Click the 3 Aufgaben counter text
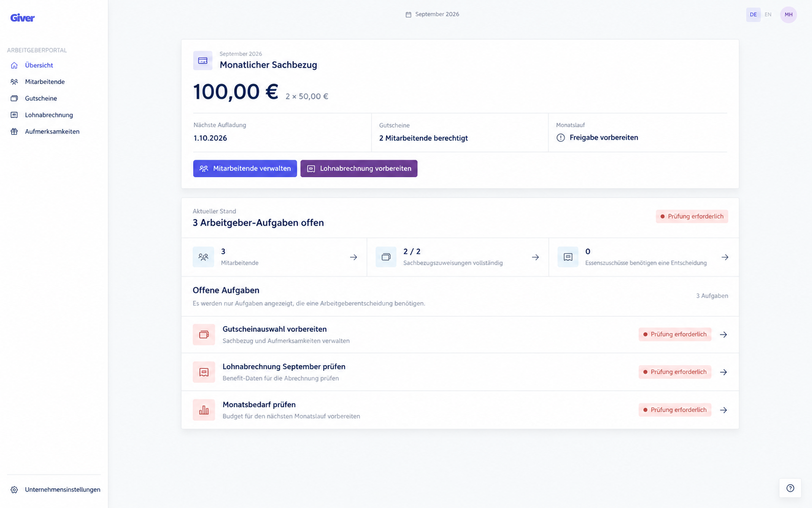The image size is (812, 508). point(712,296)
